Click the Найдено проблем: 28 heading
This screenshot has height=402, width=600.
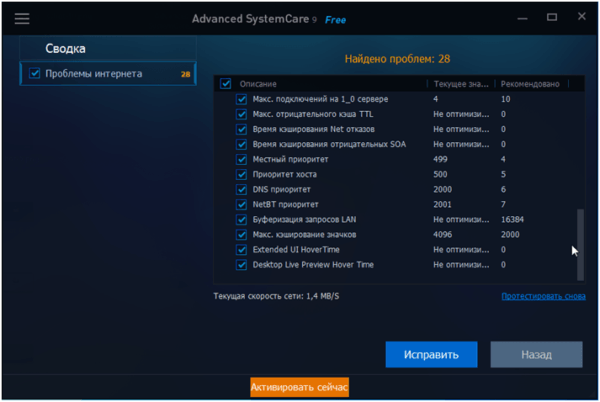397,59
